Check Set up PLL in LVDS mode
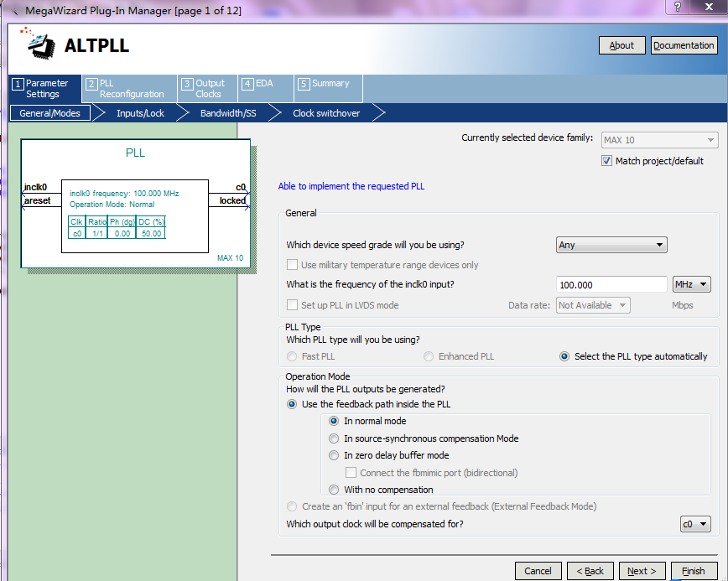This screenshot has width=728, height=581. 292,305
